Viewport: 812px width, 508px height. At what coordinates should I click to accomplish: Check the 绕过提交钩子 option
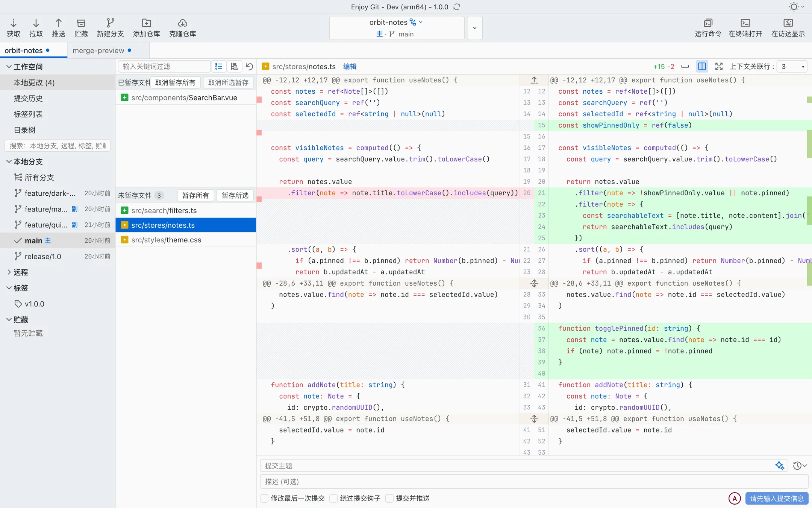coord(333,498)
